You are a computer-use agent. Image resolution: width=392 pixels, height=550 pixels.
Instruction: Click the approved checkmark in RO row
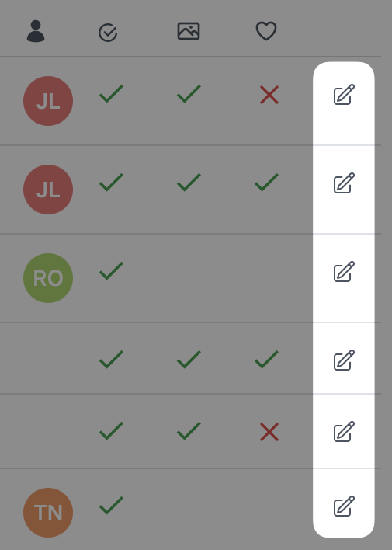coord(111,271)
